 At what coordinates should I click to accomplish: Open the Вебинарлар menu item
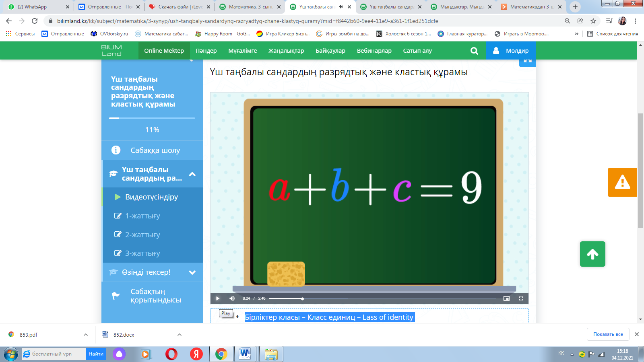374,51
